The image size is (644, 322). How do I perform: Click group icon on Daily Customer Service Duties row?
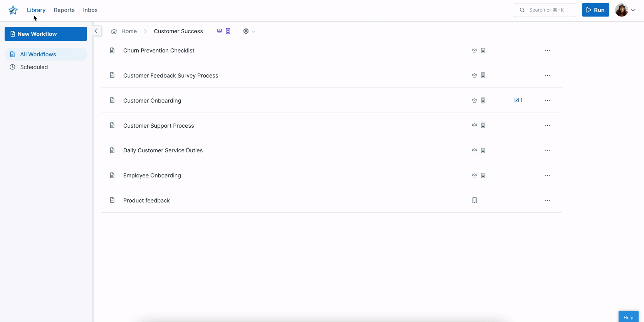click(x=475, y=150)
